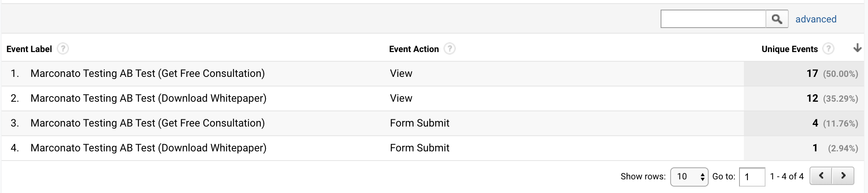This screenshot has height=193, width=868.
Task: Click View action in row 1
Action: [401, 74]
